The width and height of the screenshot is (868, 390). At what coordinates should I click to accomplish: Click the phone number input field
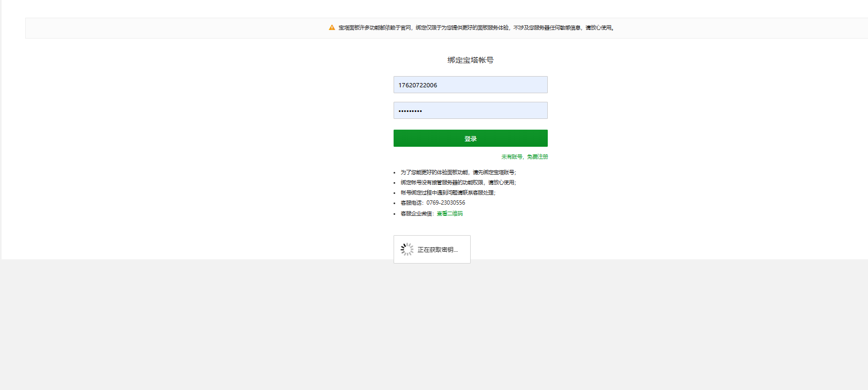click(470, 85)
